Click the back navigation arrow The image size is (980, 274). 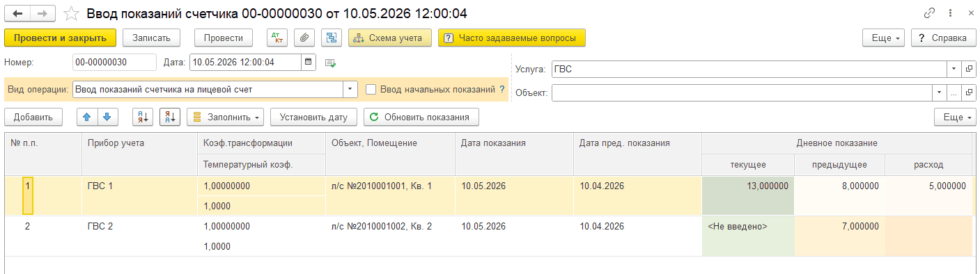click(18, 13)
